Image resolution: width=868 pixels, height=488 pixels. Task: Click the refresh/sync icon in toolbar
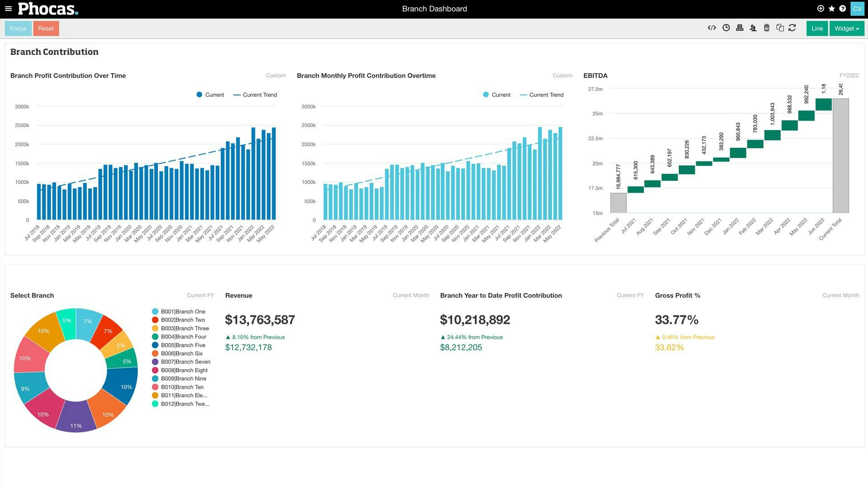coord(793,28)
